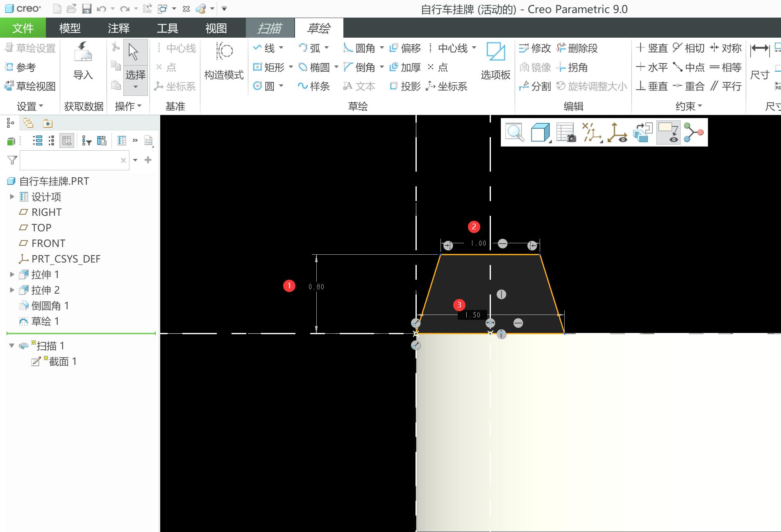The image size is (781, 532).
Task: Select the 椭圆 (Ellipse) tool
Action: pos(314,67)
